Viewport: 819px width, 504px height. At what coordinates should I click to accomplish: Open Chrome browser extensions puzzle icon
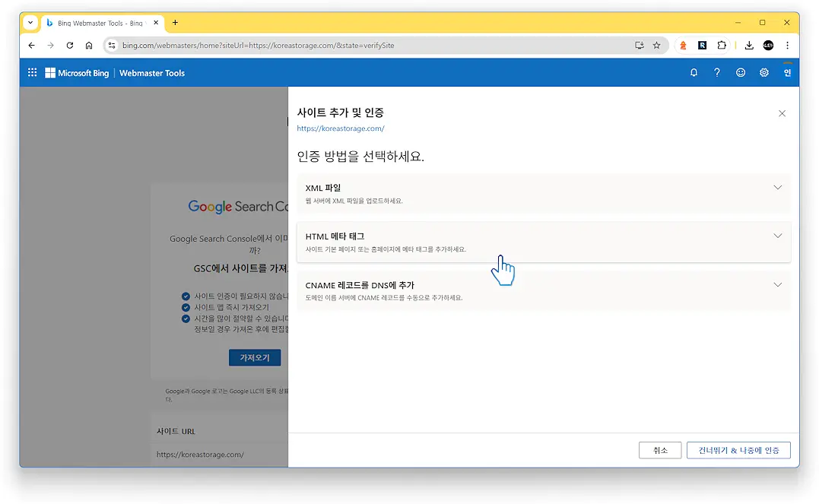722,45
